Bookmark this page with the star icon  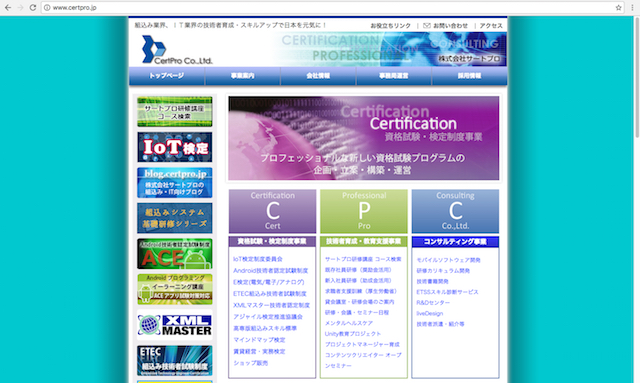[618, 7]
